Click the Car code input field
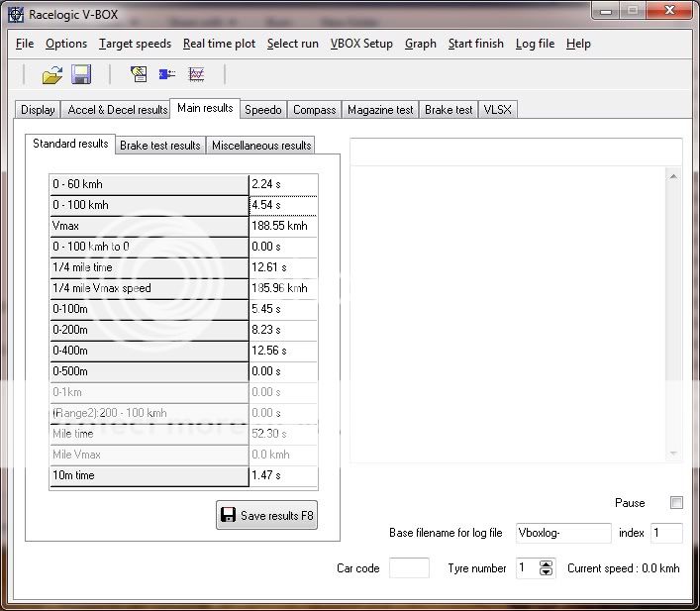700x611 pixels. pos(409,568)
